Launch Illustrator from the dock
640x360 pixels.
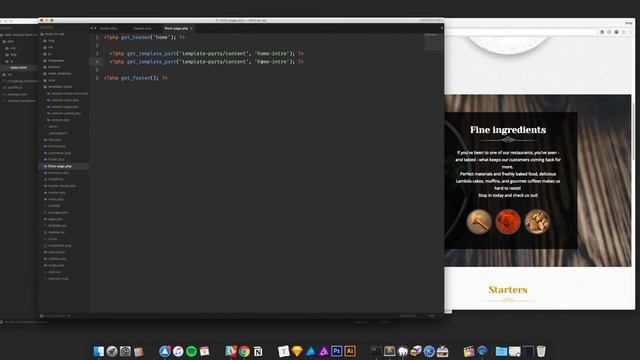point(350,351)
